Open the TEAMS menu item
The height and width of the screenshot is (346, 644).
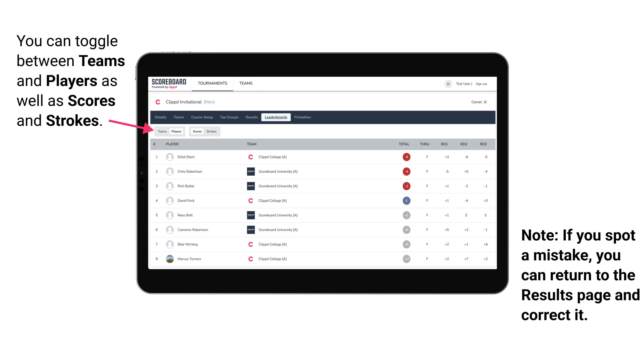246,84
